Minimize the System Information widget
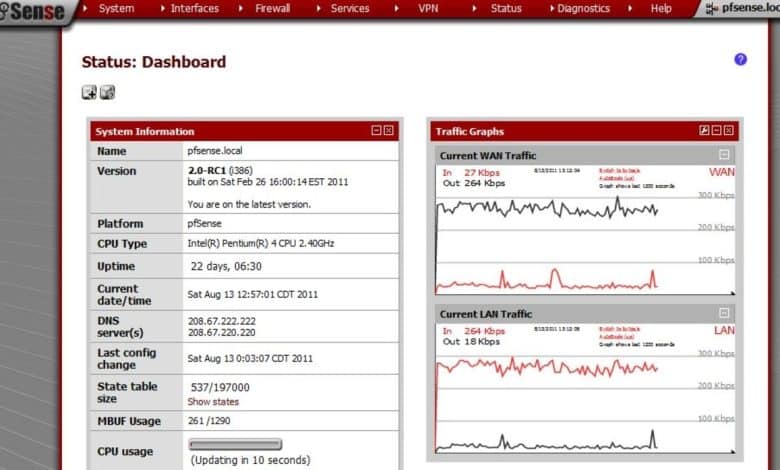The width and height of the screenshot is (780, 470). point(377,130)
